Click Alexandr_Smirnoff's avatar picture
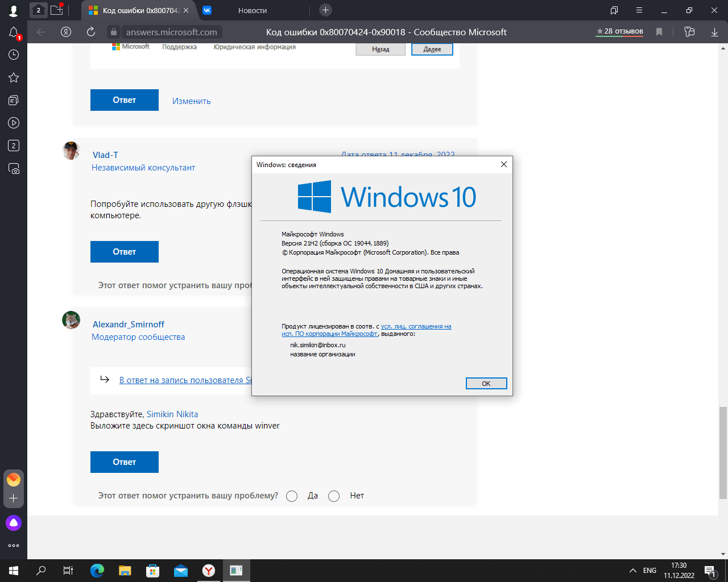The width and height of the screenshot is (728, 582). [71, 320]
